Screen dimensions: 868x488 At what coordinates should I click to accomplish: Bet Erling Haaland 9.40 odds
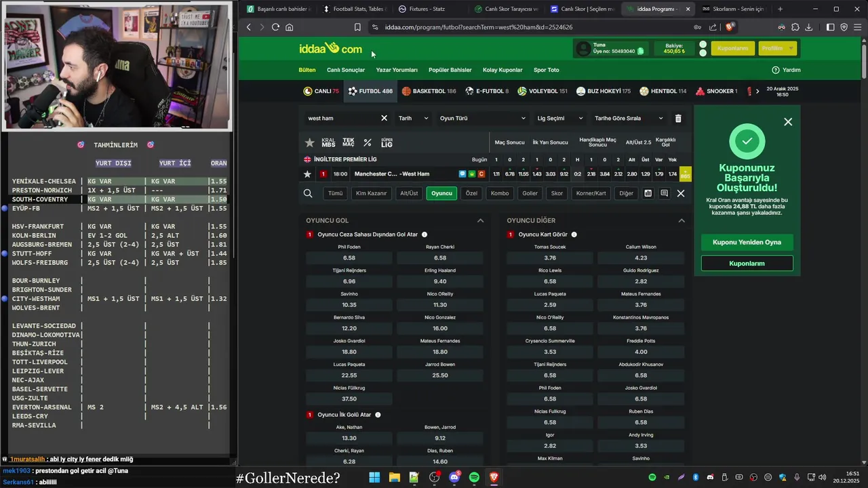[x=440, y=281]
